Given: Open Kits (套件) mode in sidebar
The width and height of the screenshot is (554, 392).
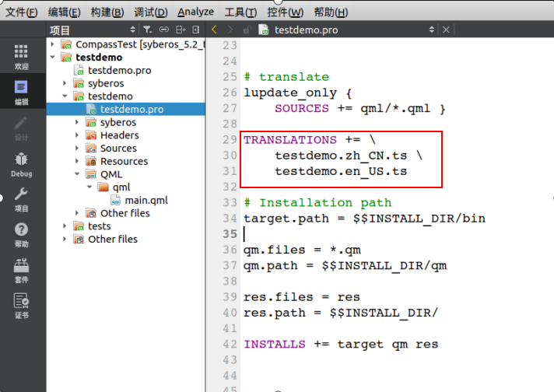Looking at the screenshot, I should coord(21,270).
